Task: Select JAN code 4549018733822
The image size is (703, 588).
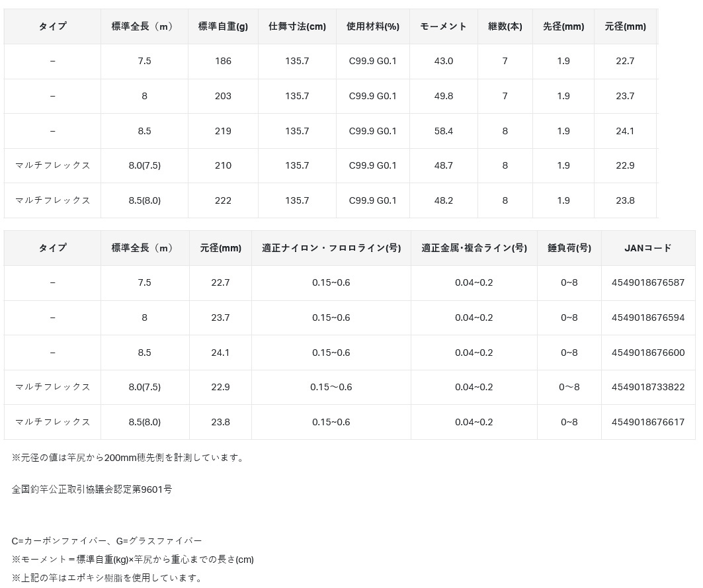Action: 648,387
